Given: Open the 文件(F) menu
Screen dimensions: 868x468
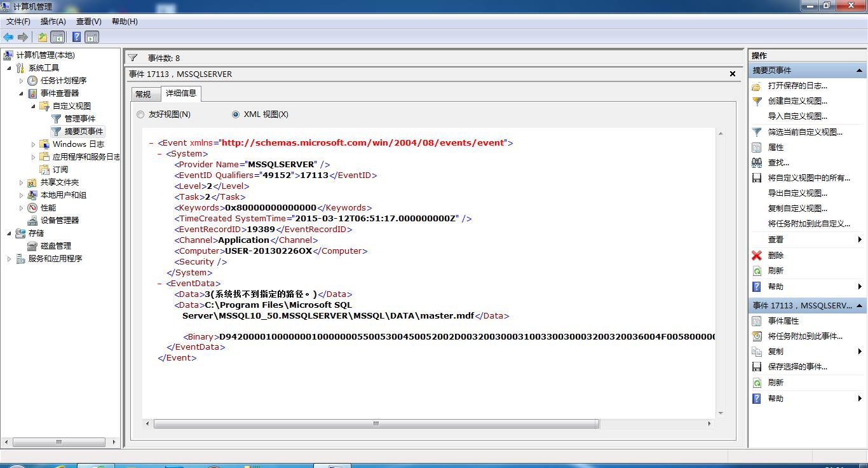Looking at the screenshot, I should (x=18, y=22).
